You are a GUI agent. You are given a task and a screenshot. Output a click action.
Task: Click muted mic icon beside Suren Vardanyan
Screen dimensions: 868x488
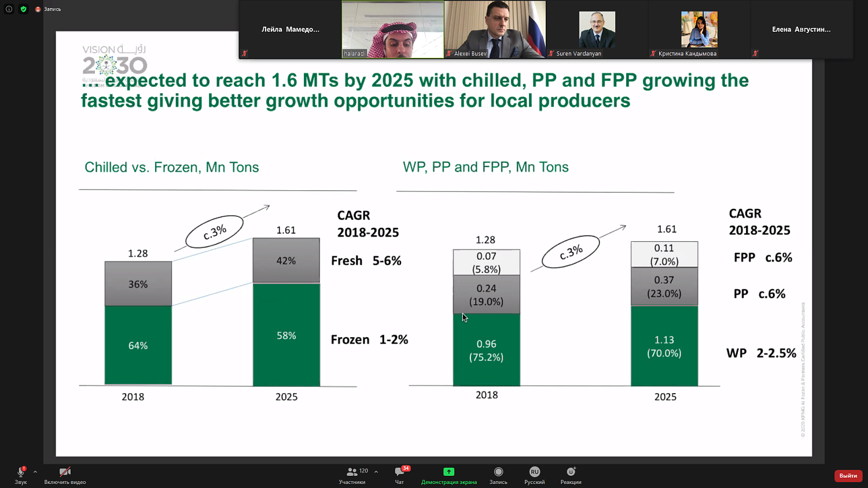coord(551,53)
